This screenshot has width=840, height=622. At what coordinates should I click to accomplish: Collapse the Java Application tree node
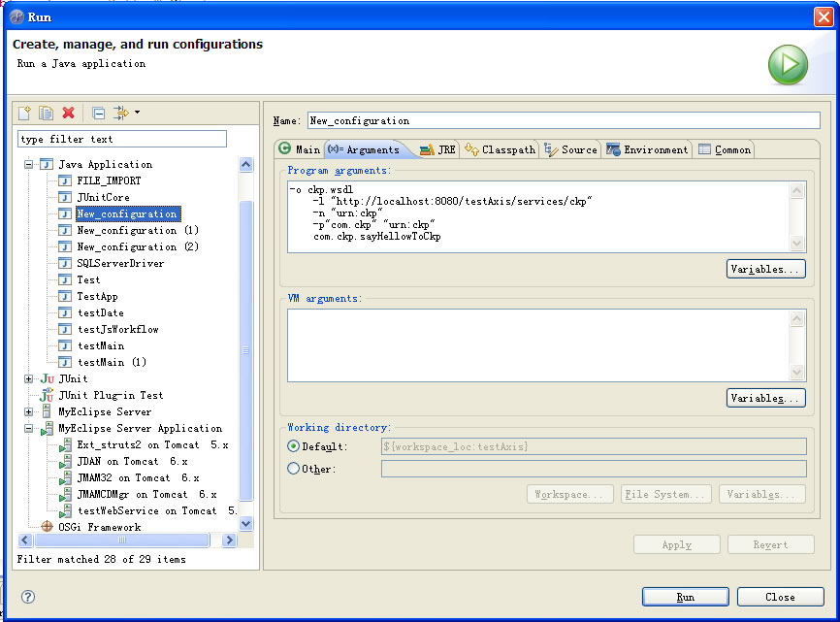28,164
